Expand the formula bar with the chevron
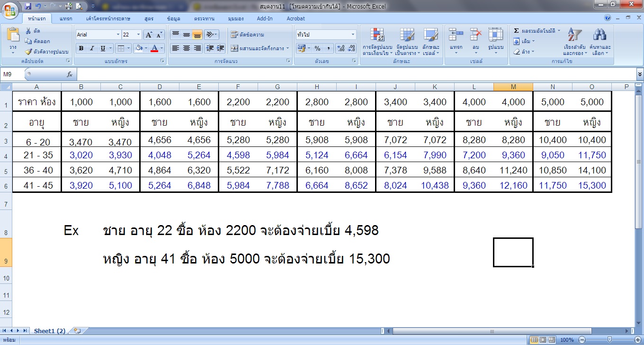 [640, 74]
